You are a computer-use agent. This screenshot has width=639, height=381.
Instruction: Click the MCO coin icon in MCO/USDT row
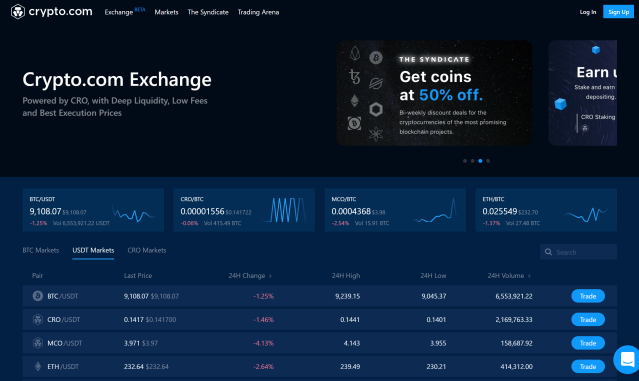(38, 343)
